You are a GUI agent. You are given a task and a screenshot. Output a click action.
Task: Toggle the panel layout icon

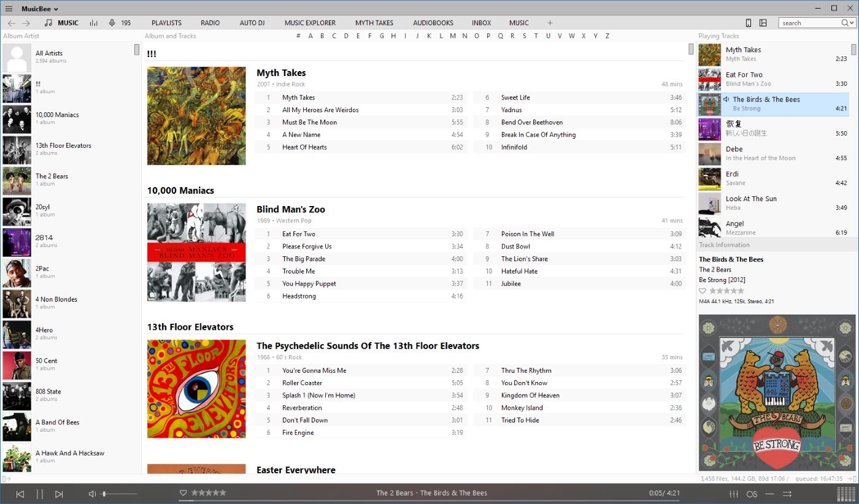click(x=763, y=23)
